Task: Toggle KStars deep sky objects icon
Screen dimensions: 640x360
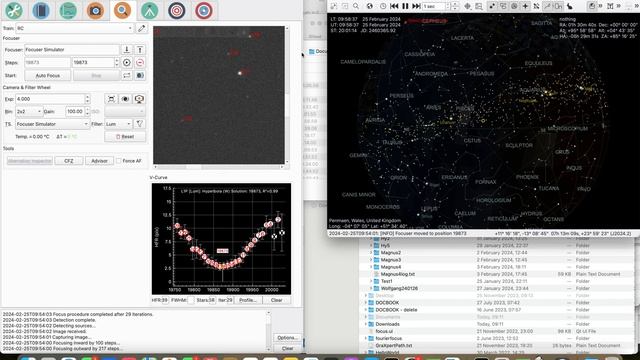Action: click(x=503, y=6)
